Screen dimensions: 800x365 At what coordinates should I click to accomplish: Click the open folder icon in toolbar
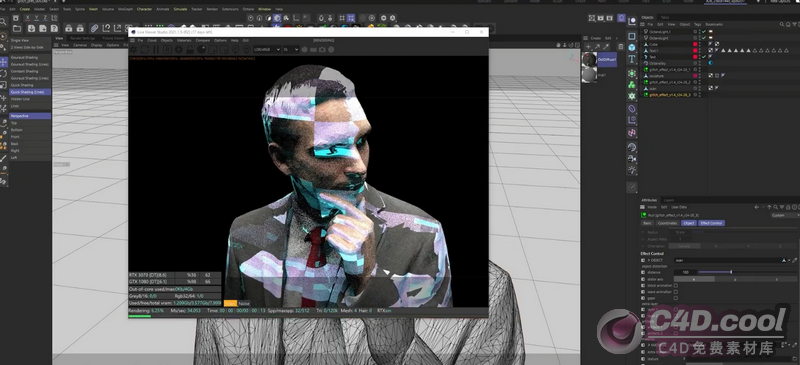pyautogui.click(x=17, y=28)
